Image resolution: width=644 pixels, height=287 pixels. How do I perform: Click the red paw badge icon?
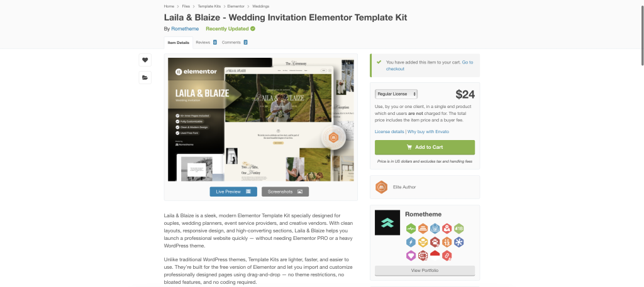435,242
